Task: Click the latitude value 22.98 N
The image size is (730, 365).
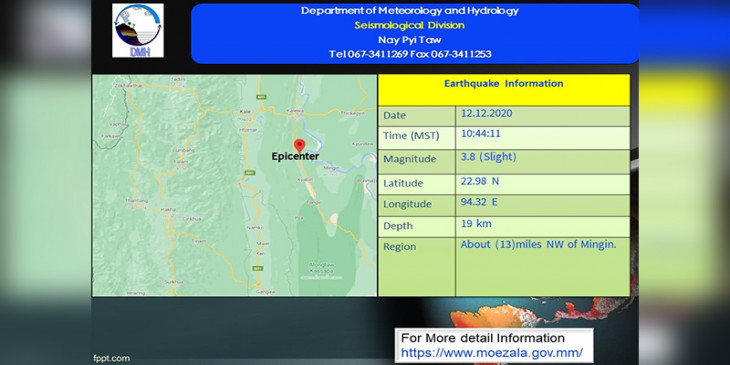Action: click(480, 181)
